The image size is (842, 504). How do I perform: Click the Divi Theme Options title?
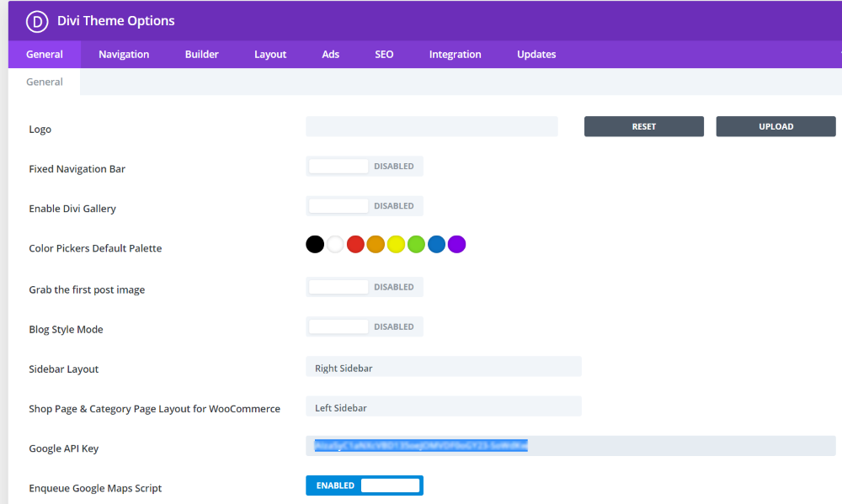tap(116, 21)
